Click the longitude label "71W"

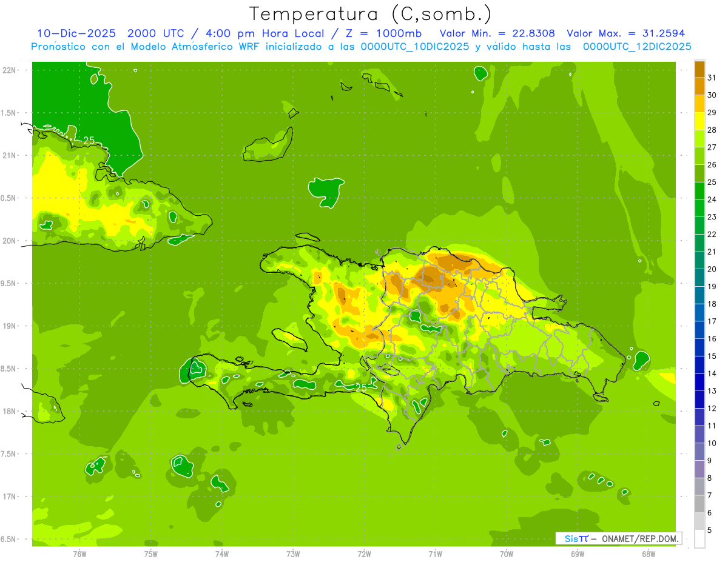(435, 554)
